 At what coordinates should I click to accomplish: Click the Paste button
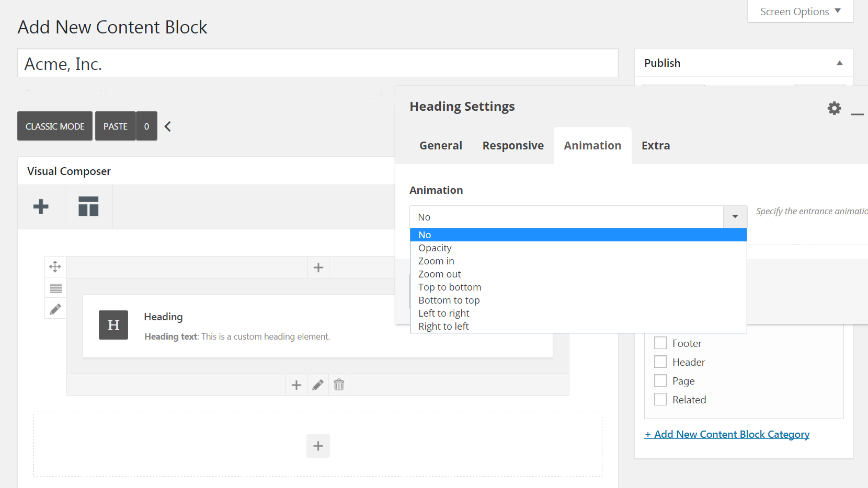[x=116, y=126]
